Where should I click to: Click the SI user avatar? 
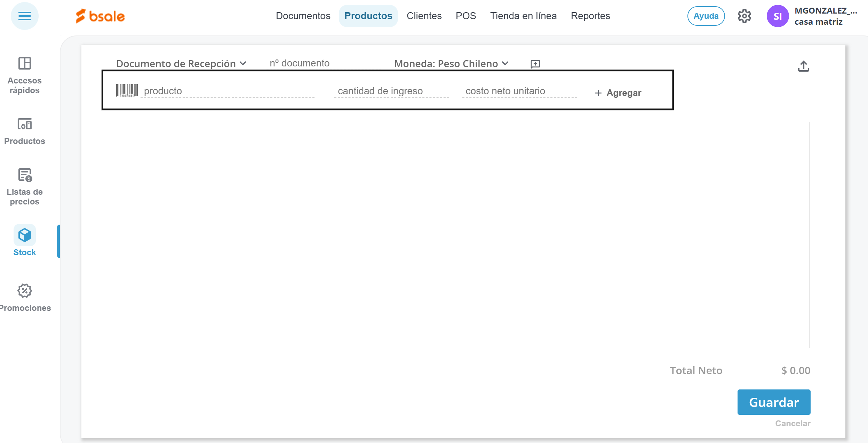(777, 16)
